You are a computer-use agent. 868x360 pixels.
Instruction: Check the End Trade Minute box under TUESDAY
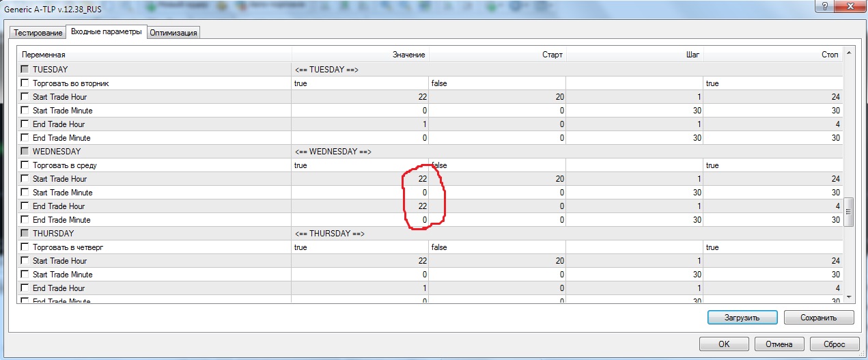(x=25, y=138)
